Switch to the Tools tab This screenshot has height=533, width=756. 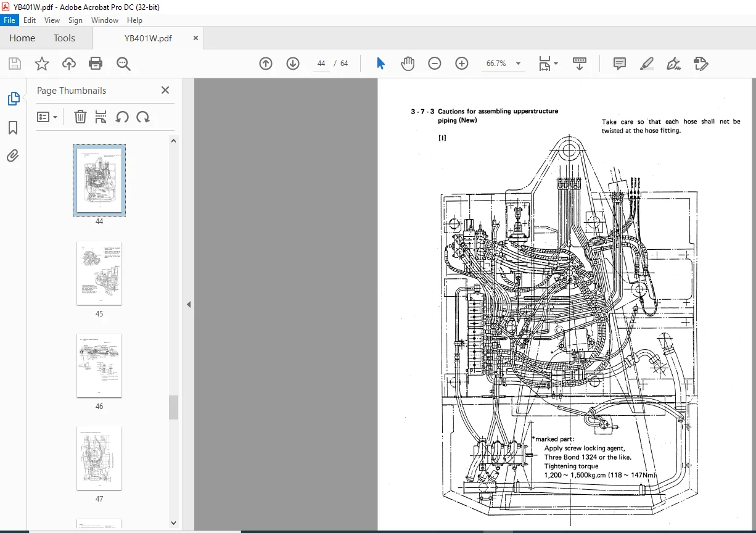click(64, 38)
